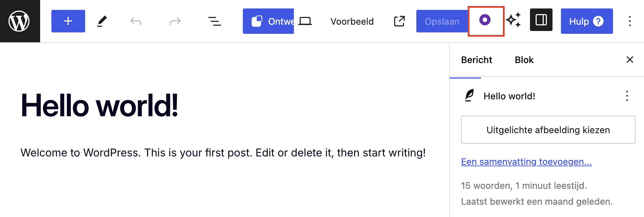
Task: Open Hello world! post actions menu
Action: pyautogui.click(x=627, y=96)
